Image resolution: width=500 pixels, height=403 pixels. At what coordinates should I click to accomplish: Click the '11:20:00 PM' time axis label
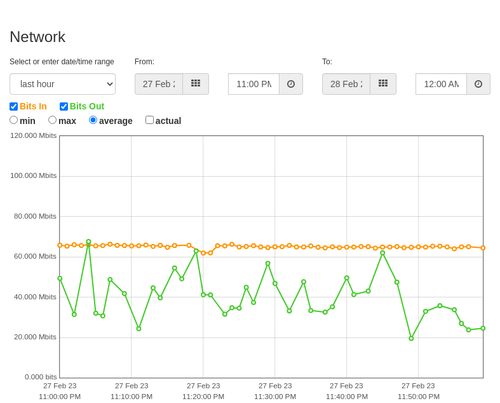coord(203,397)
